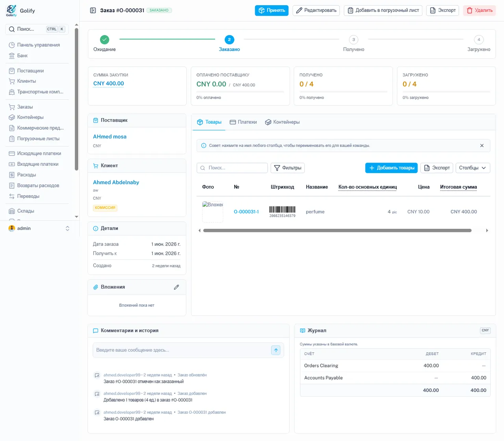The height and width of the screenshot is (441, 504).
Task: Open the Столбцы dropdown
Action: pyautogui.click(x=472, y=168)
